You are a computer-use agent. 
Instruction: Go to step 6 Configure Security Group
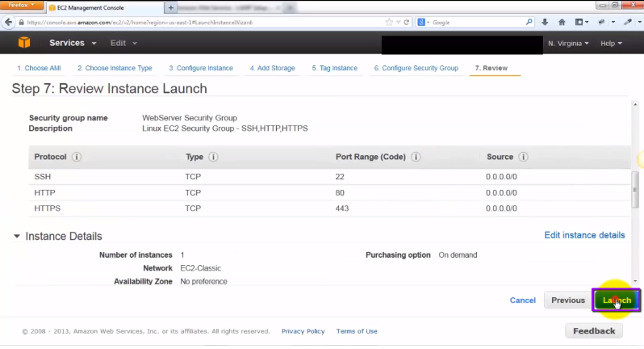pos(416,68)
